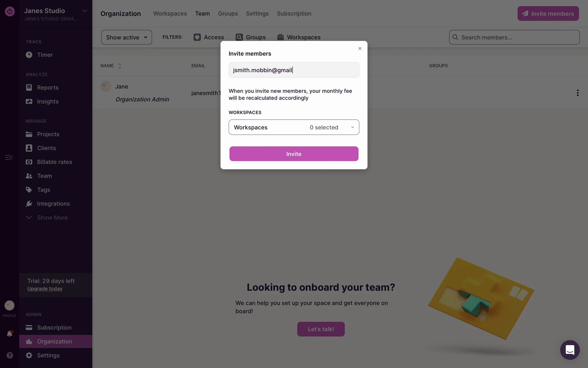
Task: Click the Upgrade today link
Action: coord(45,289)
